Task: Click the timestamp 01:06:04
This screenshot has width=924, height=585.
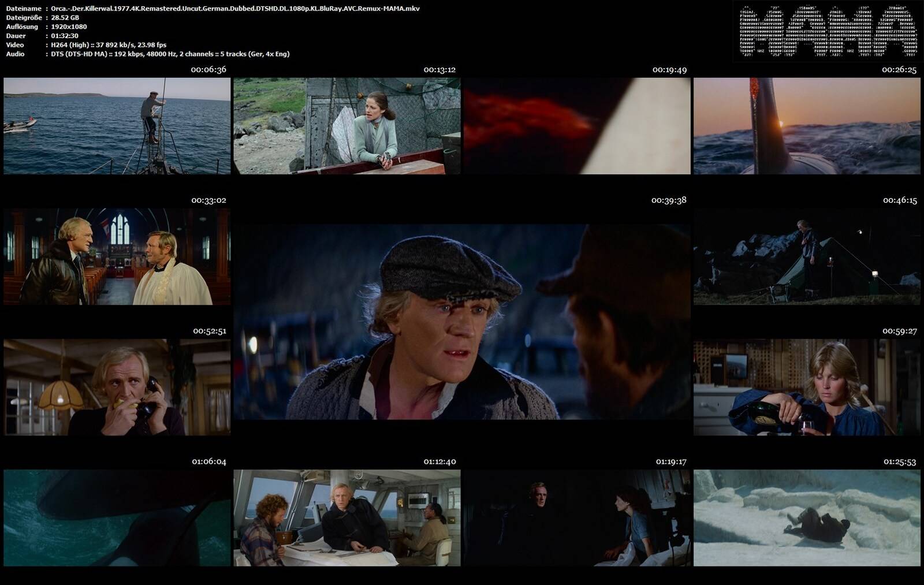Action: [x=209, y=462]
